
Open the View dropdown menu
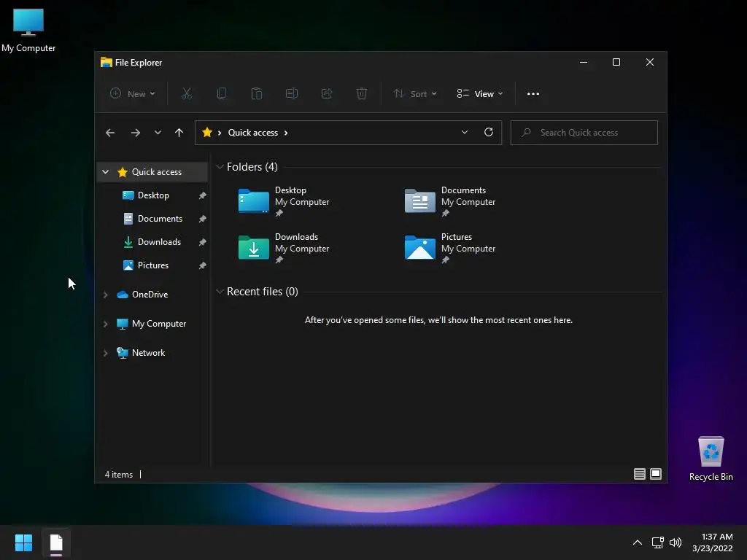480,94
